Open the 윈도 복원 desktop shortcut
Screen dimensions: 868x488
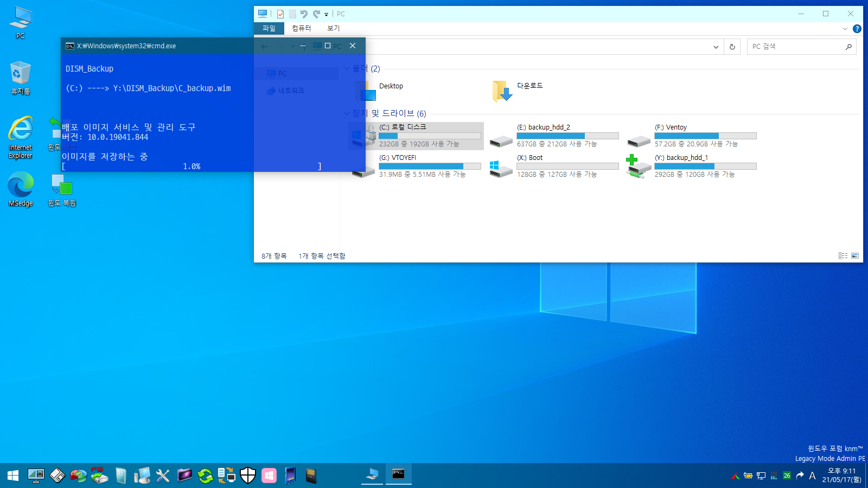click(x=62, y=190)
